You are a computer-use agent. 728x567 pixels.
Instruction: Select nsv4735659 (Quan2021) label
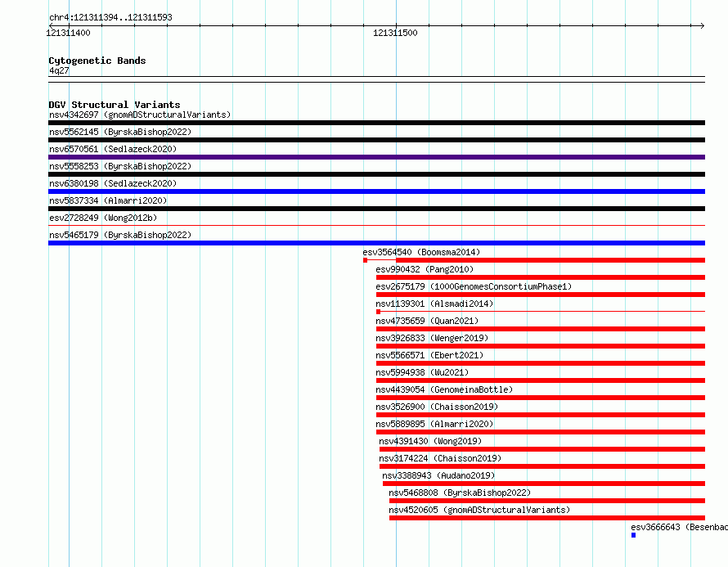pos(427,321)
